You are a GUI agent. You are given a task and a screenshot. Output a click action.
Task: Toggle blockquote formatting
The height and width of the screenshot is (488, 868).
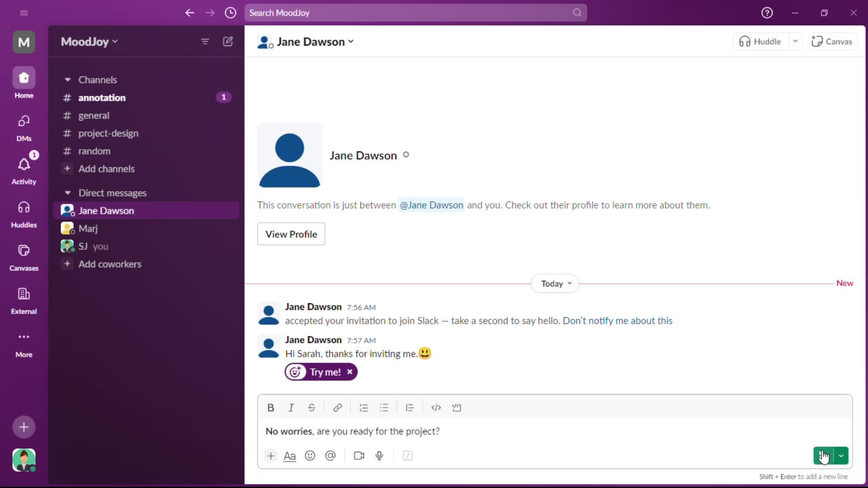click(x=410, y=408)
